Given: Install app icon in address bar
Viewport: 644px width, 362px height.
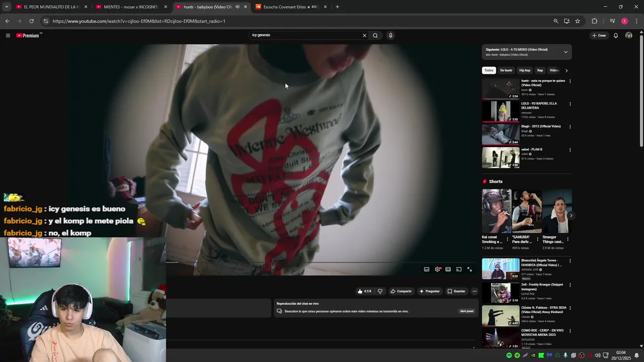Looking at the screenshot, I should click(x=567, y=21).
